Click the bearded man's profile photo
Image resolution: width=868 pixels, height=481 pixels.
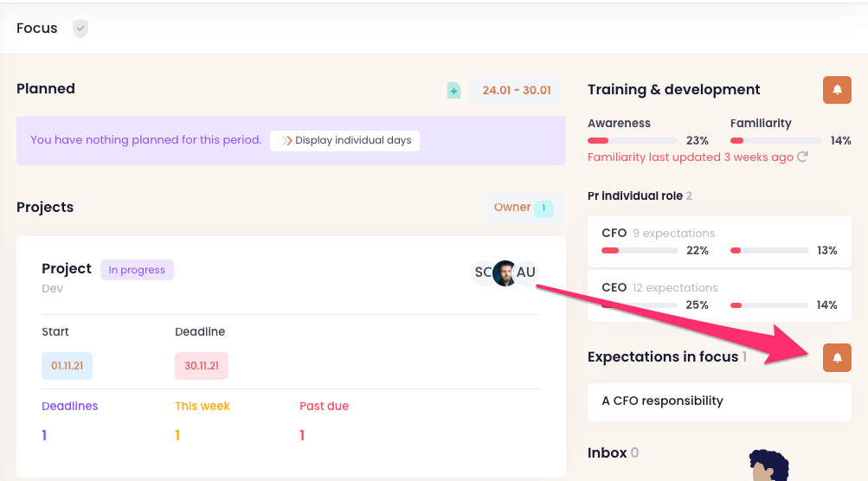pos(505,273)
